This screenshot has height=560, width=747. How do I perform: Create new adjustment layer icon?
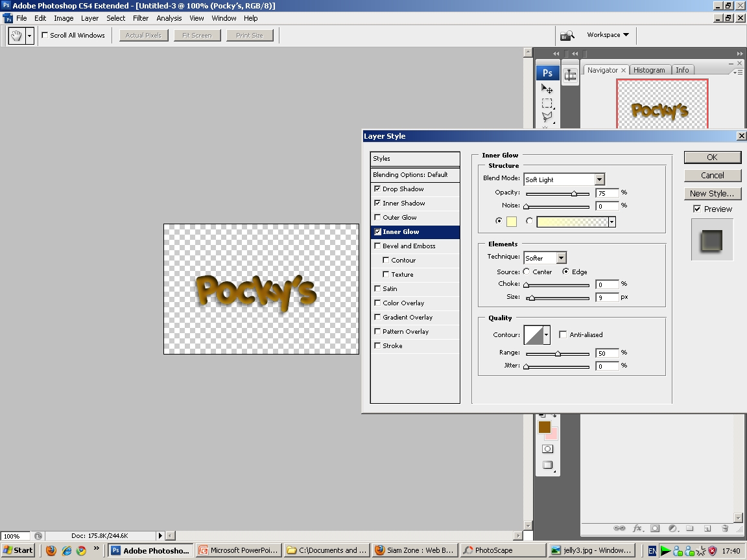click(x=672, y=528)
